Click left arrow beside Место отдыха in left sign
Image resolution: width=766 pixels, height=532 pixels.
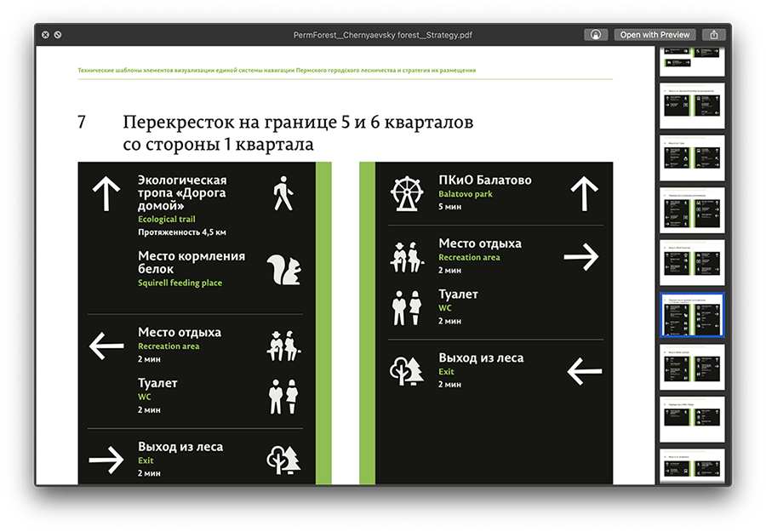click(107, 346)
